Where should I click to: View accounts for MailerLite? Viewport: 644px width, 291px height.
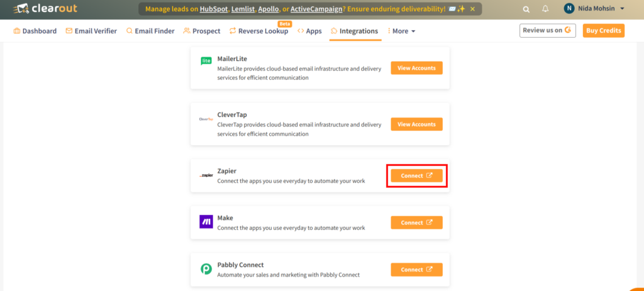point(416,68)
